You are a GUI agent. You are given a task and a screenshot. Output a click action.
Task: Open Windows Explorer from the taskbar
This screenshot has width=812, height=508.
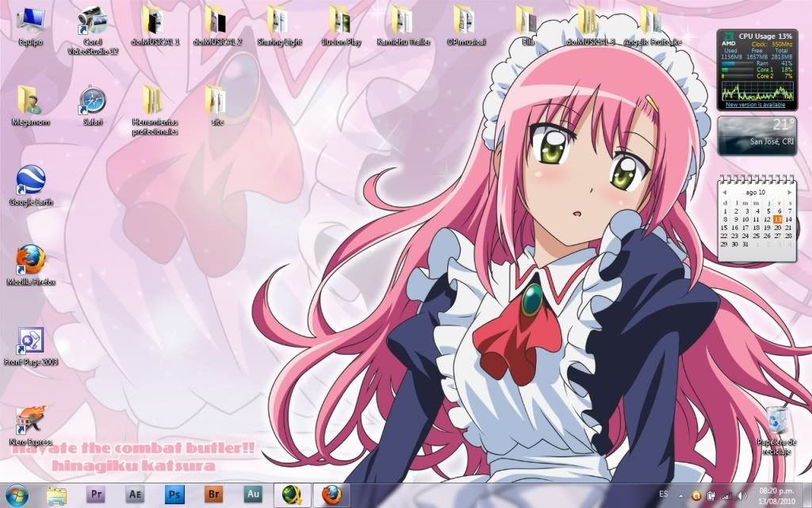(56, 495)
